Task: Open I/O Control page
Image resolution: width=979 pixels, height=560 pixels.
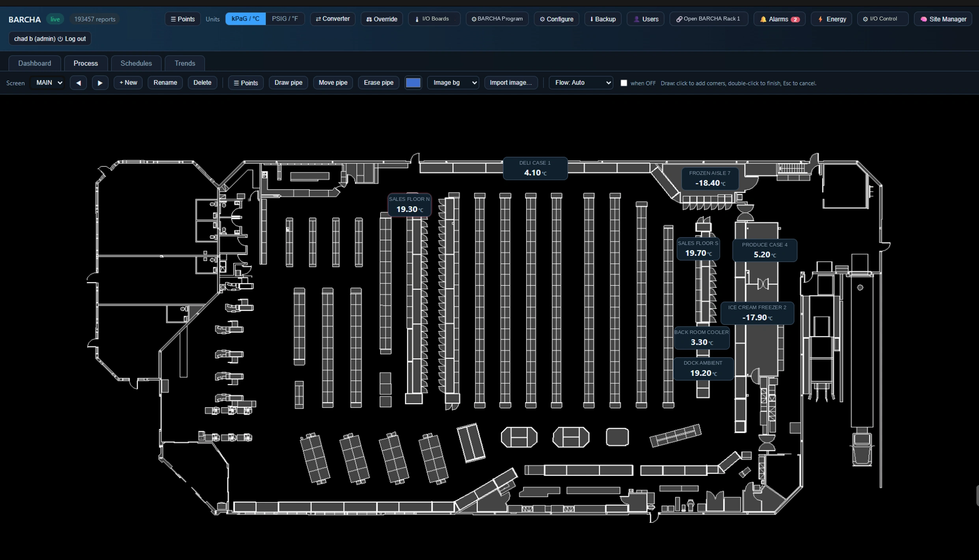Action: tap(883, 19)
